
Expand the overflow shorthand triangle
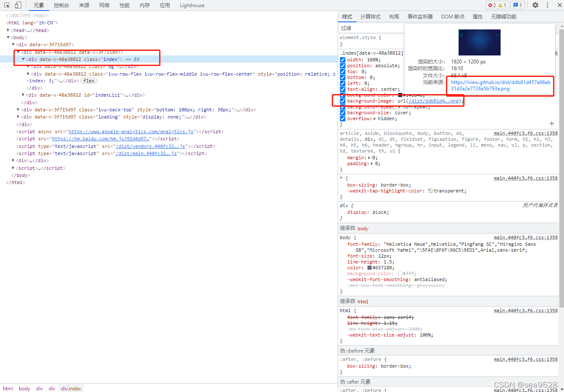tap(375, 118)
